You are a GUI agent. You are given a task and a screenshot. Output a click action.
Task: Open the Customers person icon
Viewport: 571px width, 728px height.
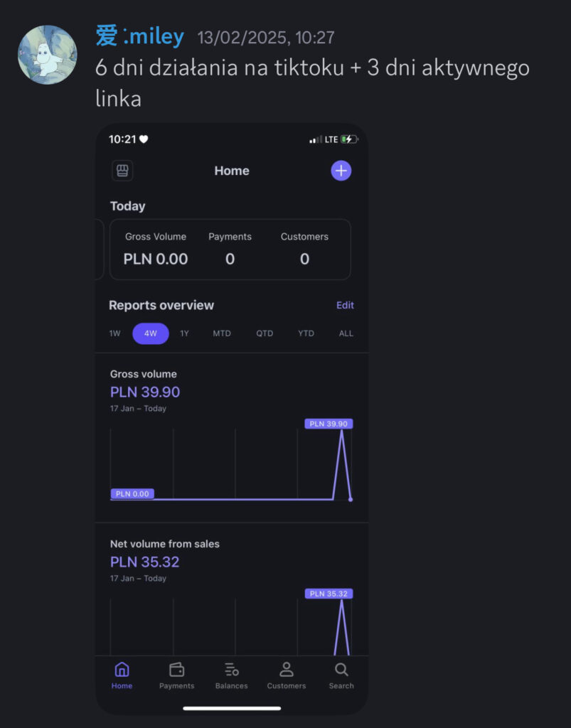(287, 670)
